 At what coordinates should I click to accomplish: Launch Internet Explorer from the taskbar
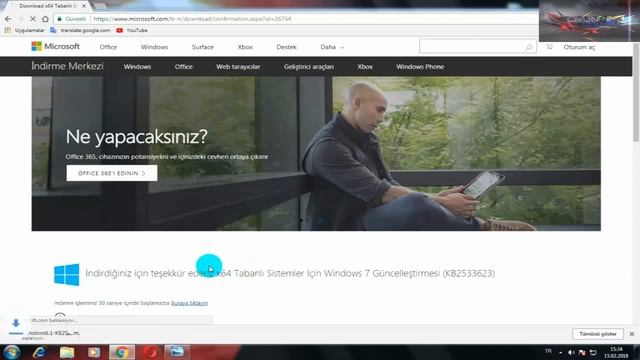click(39, 352)
